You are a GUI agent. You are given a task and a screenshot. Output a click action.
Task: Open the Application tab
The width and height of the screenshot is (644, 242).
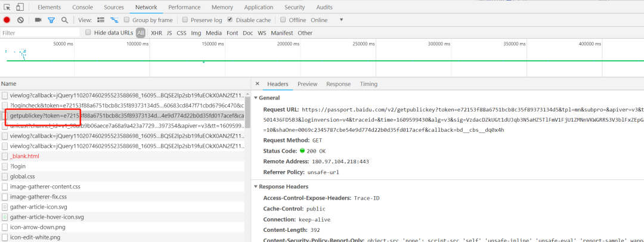[259, 7]
